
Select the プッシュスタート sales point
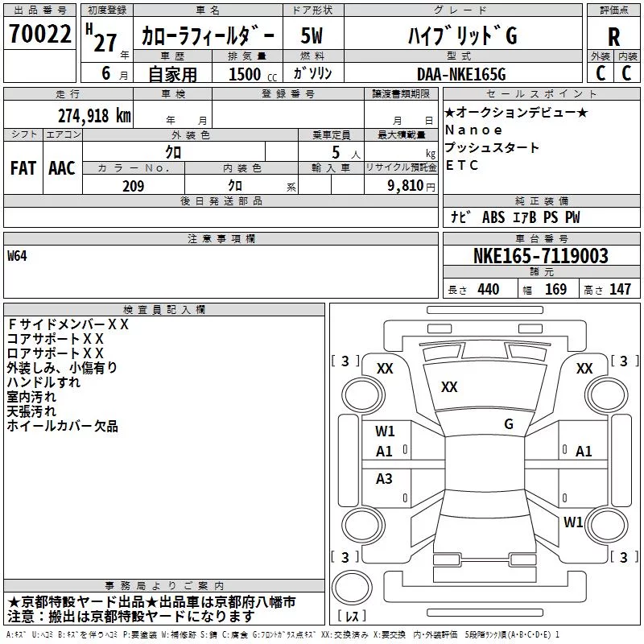pyautogui.click(x=492, y=147)
